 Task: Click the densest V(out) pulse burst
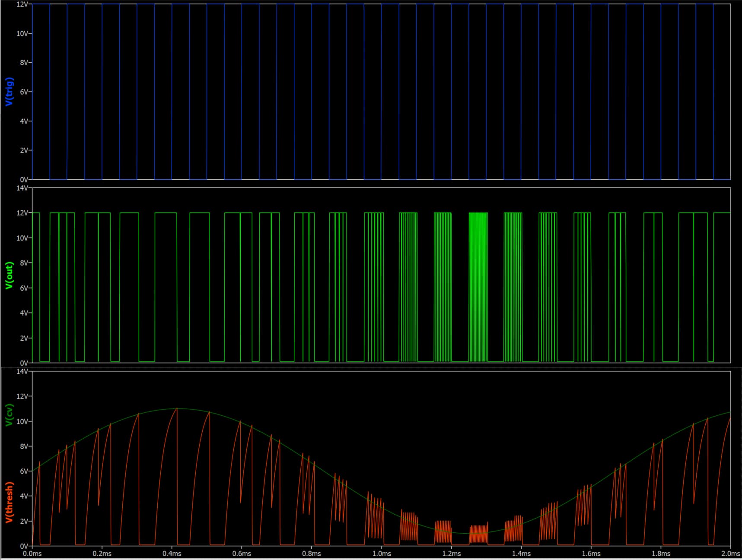(478, 287)
